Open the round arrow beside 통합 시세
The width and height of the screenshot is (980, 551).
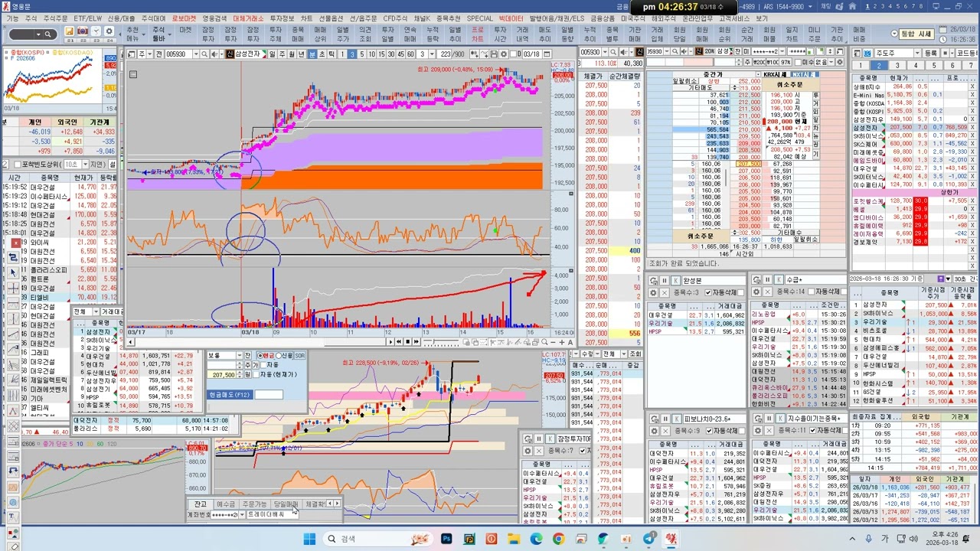click(894, 34)
